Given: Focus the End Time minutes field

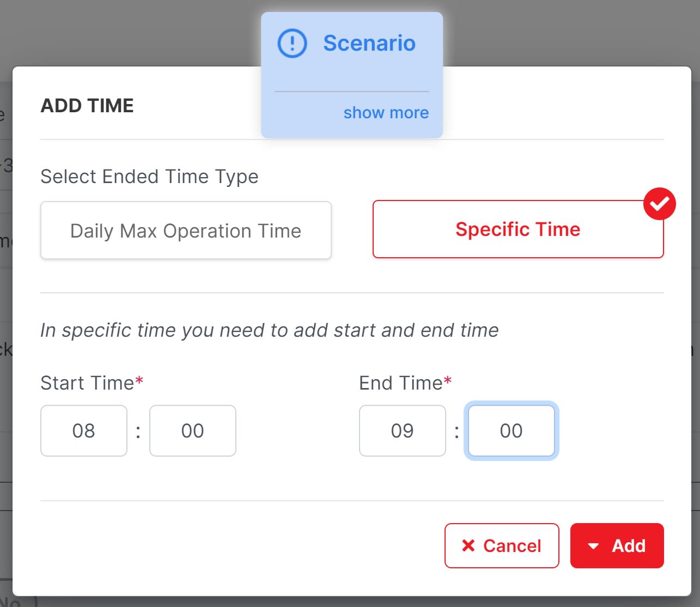Looking at the screenshot, I should (x=511, y=430).
